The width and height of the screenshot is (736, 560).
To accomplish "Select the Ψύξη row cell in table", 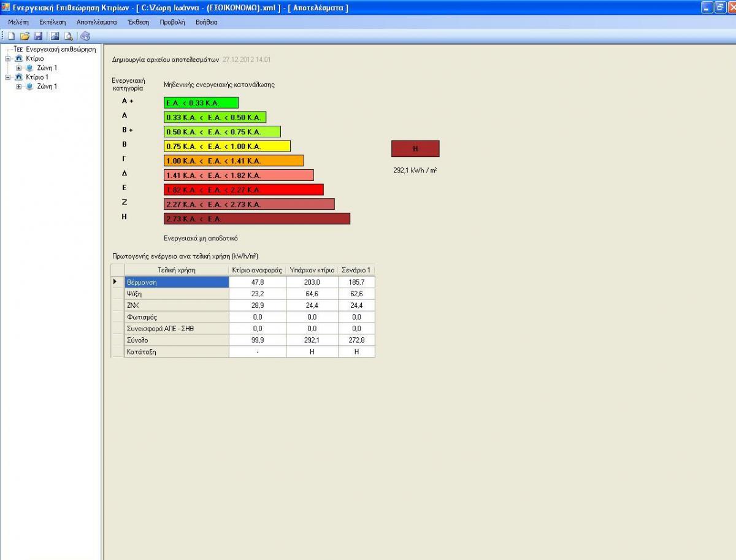I will [177, 294].
